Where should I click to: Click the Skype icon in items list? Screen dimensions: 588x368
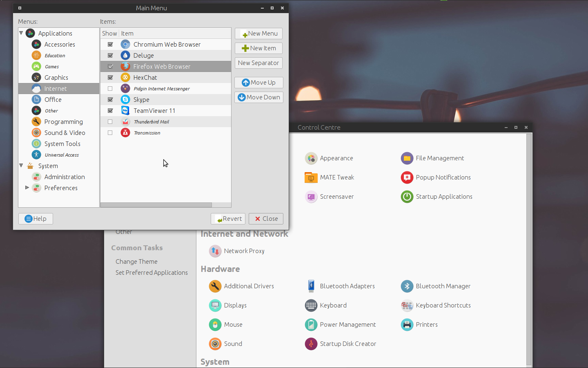pyautogui.click(x=125, y=99)
